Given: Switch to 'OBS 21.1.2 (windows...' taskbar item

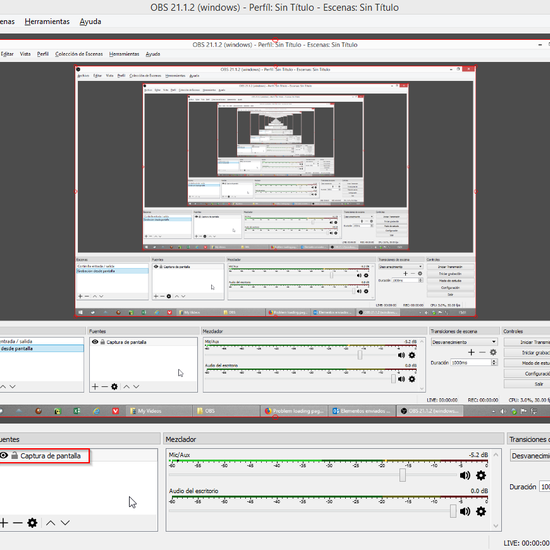Looking at the screenshot, I should coord(430,411).
